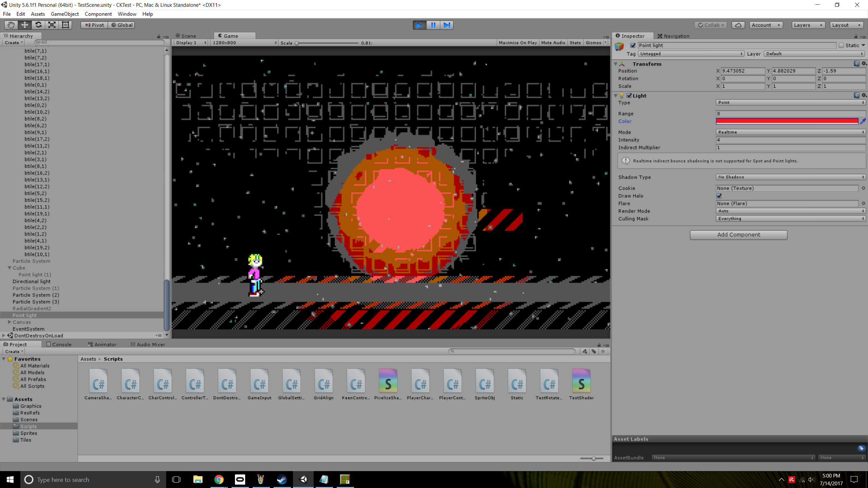Click the GameObject cube icon in Inspector
The width and height of the screenshot is (868, 488).
point(619,46)
